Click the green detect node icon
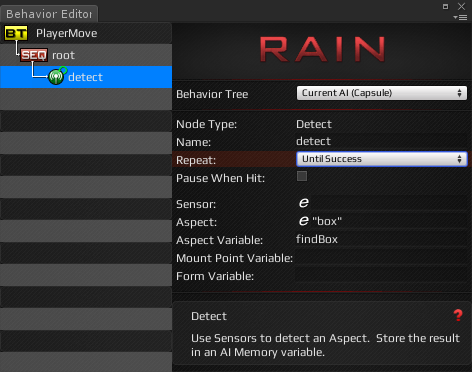The height and width of the screenshot is (372, 472). tap(57, 76)
